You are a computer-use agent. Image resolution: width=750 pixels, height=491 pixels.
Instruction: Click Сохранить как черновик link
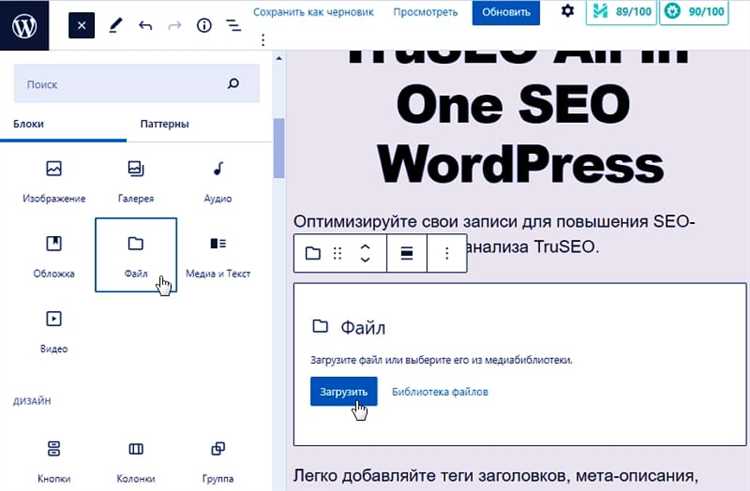(313, 12)
